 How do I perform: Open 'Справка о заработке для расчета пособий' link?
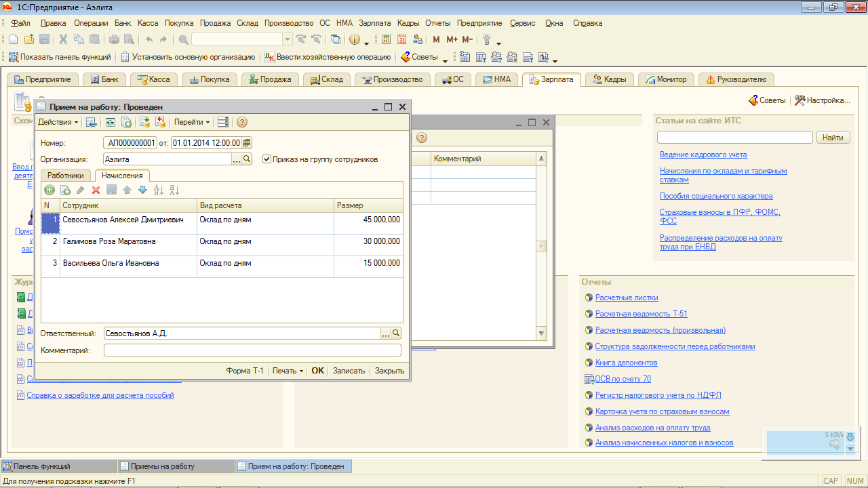(x=100, y=395)
